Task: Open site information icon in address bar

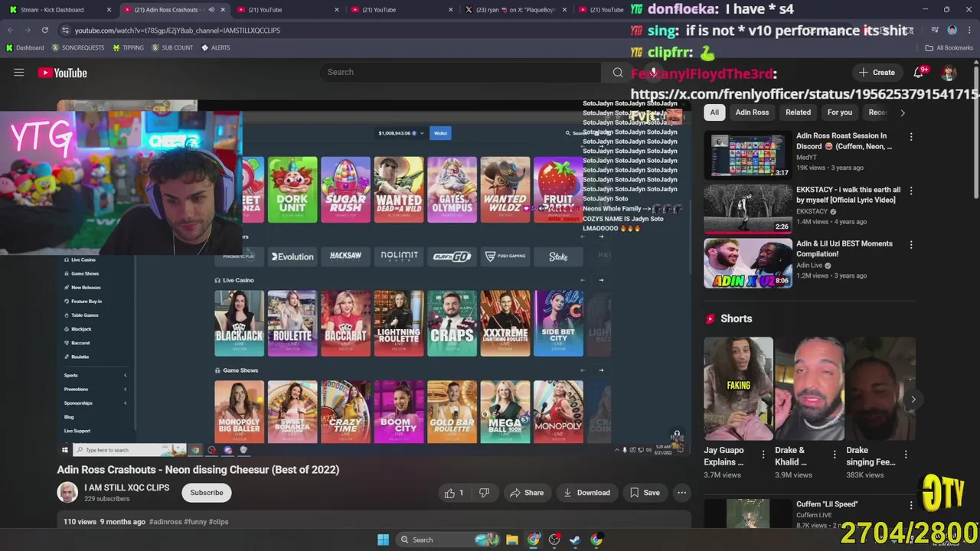Action: pyautogui.click(x=65, y=30)
